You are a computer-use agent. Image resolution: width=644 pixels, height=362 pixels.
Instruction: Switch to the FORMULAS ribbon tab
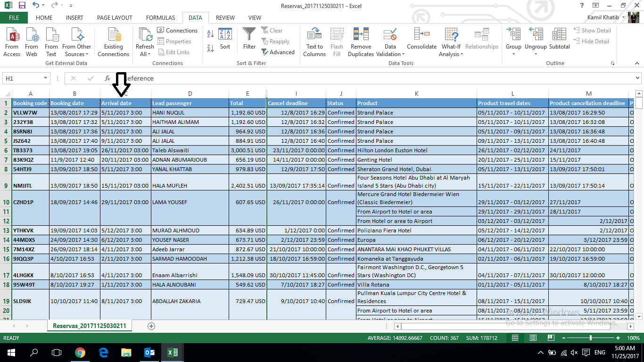coord(160,17)
